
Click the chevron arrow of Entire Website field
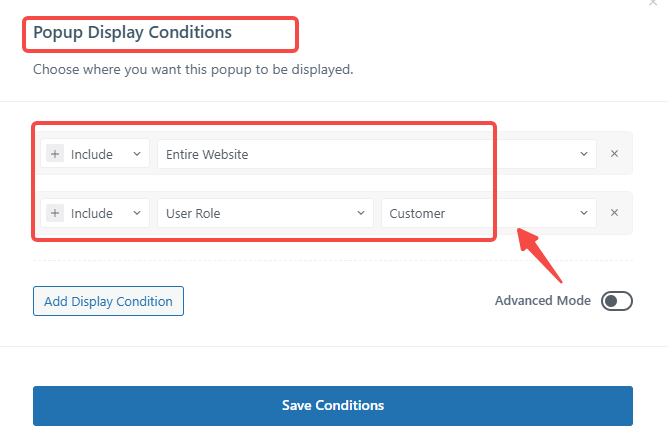click(584, 155)
